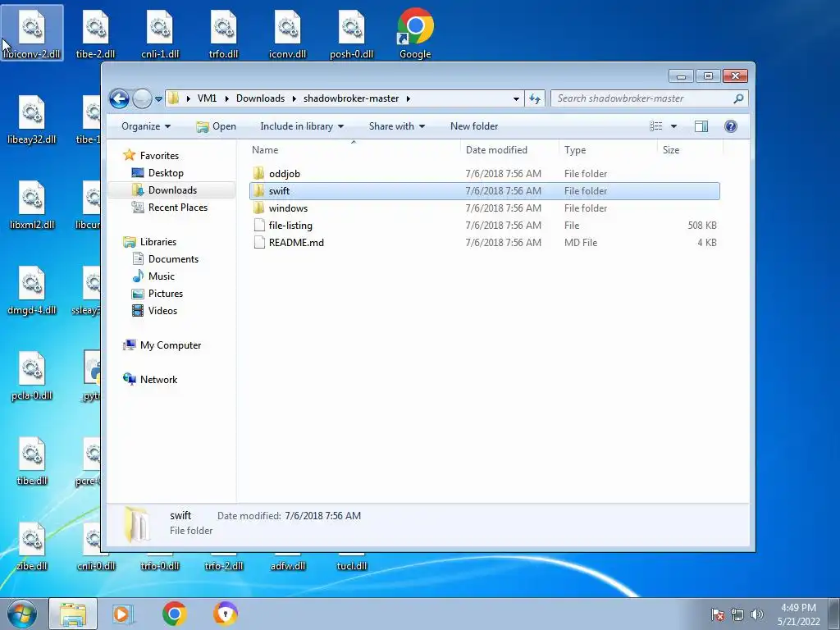Viewport: 840px width, 630px height.
Task: Select the tibe-2.dll desktop file
Action: (95, 33)
